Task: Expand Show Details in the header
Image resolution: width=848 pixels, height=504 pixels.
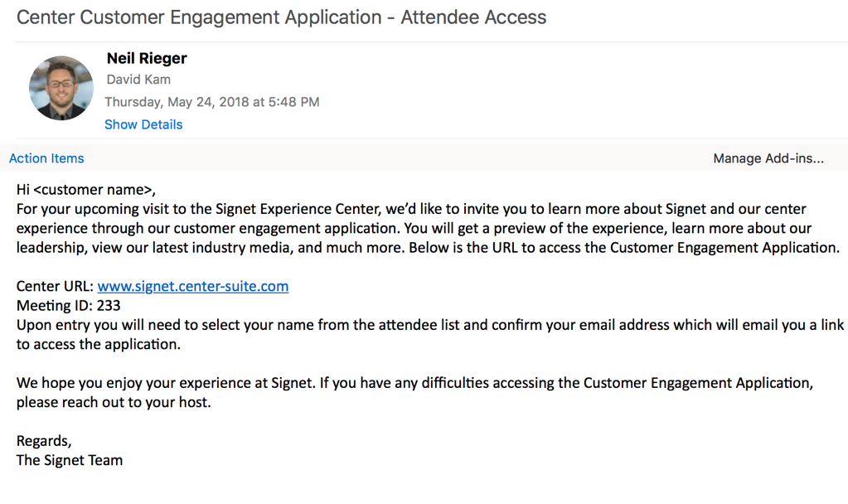Action: [143, 124]
